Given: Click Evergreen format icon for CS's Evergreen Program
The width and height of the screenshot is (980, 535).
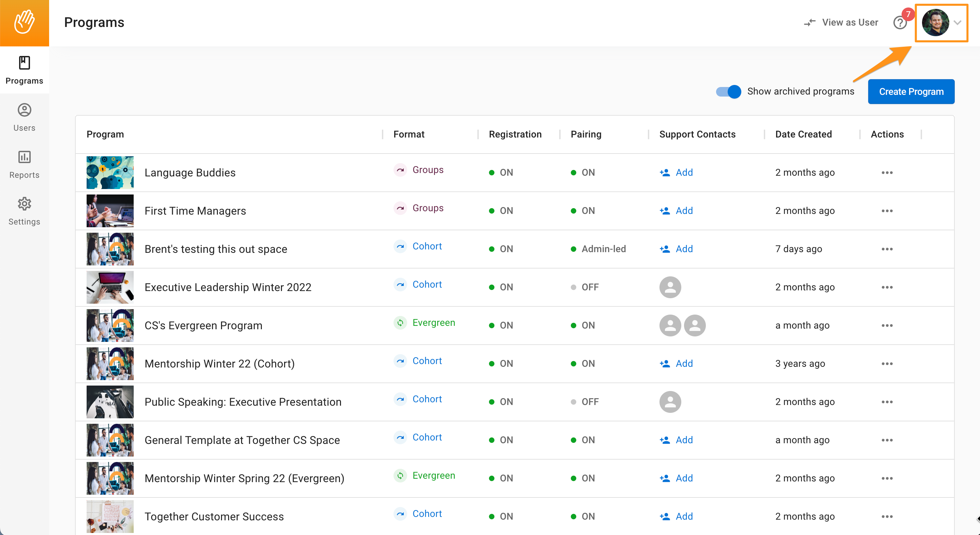Looking at the screenshot, I should pyautogui.click(x=400, y=323).
